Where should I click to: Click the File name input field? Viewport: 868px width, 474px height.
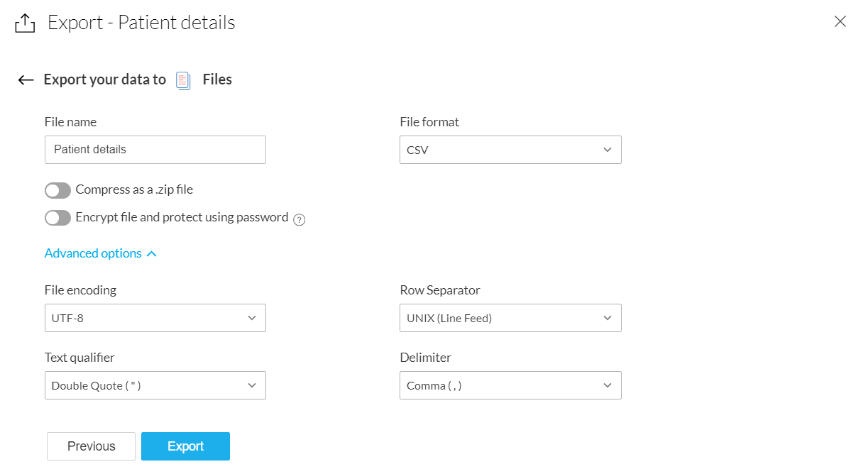pos(155,150)
